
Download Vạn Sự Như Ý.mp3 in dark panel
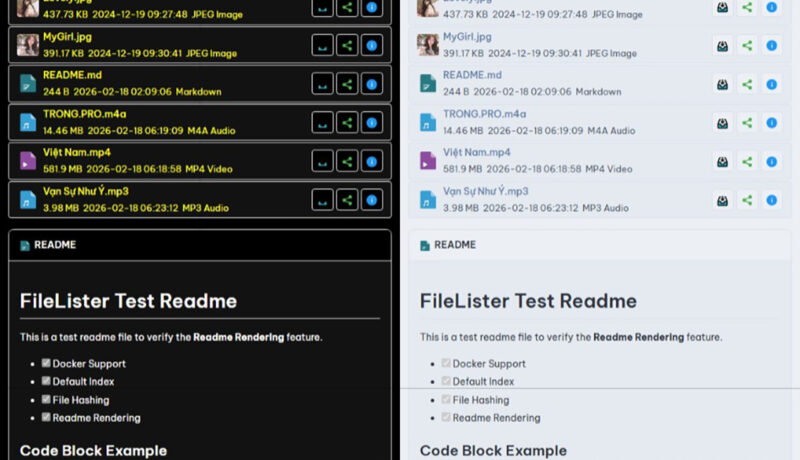point(322,200)
